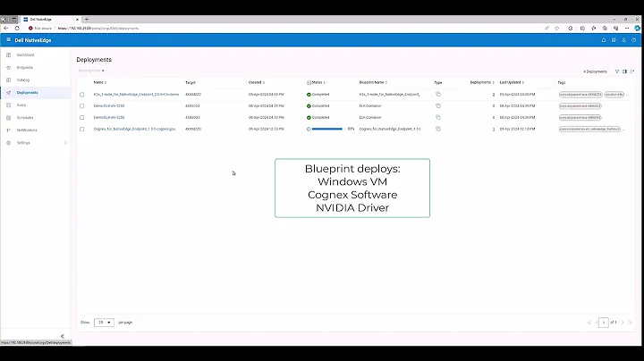Image resolution: width=644 pixels, height=361 pixels.
Task: Sort by the Name column
Action: click(x=100, y=82)
